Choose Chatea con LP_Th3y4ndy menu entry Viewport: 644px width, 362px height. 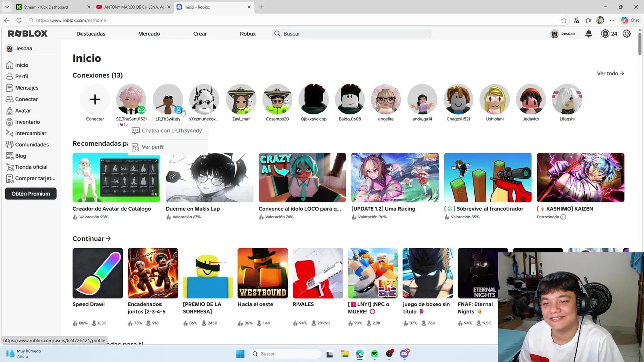(167, 131)
